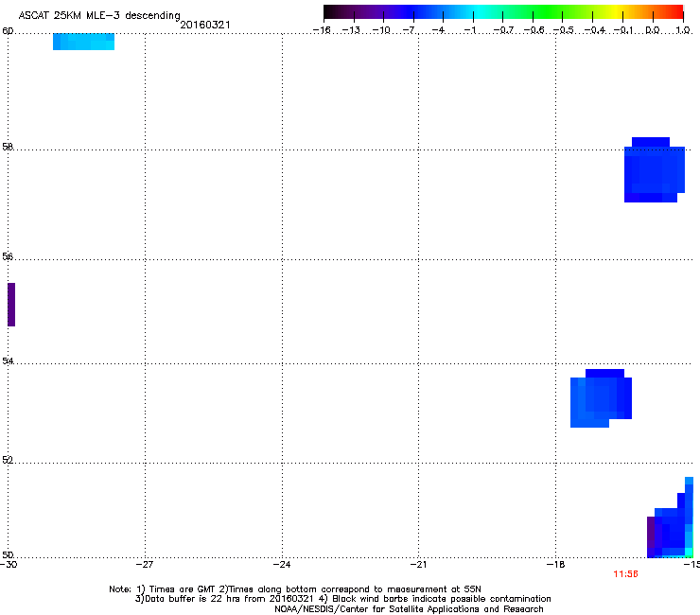This screenshot has height=615, width=700.
Task: Click the colorbar tick label '-7'
Action: point(411,30)
